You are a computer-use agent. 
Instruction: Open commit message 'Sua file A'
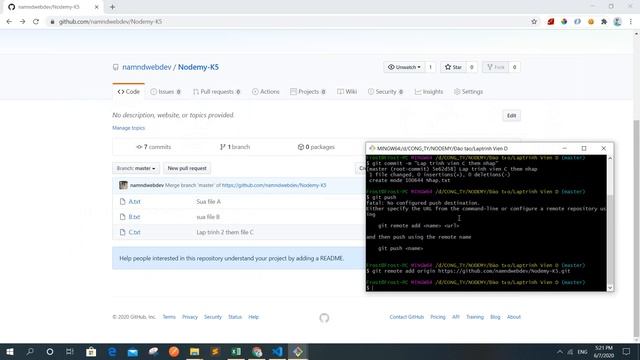pyautogui.click(x=209, y=202)
